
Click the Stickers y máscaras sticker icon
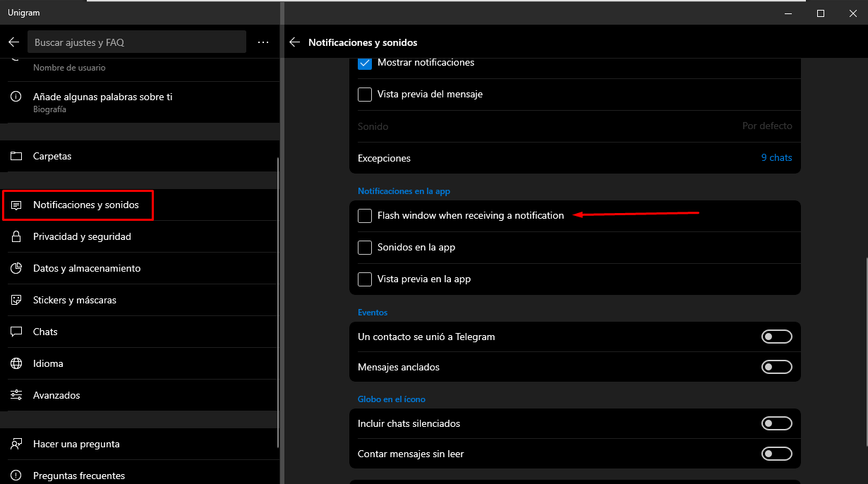(16, 301)
